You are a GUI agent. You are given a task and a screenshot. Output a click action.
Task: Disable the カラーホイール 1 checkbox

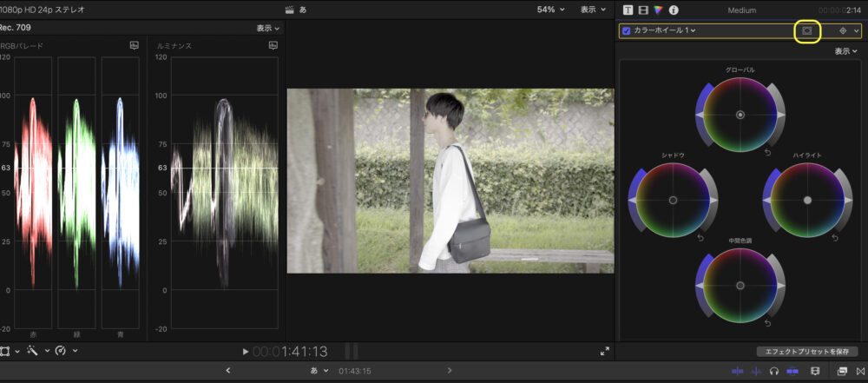pos(627,30)
